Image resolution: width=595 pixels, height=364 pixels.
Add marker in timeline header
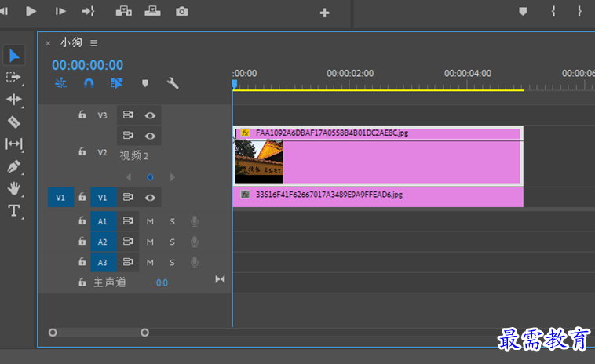(145, 83)
